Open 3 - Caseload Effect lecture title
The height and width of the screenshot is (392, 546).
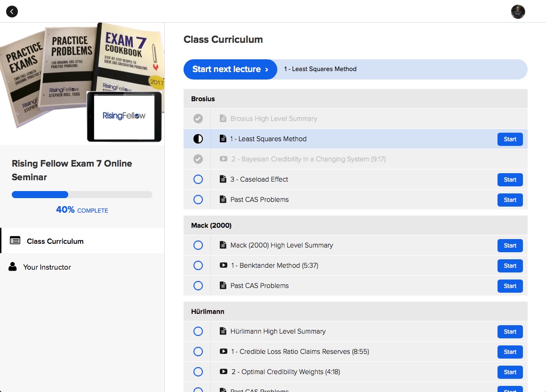tap(259, 179)
